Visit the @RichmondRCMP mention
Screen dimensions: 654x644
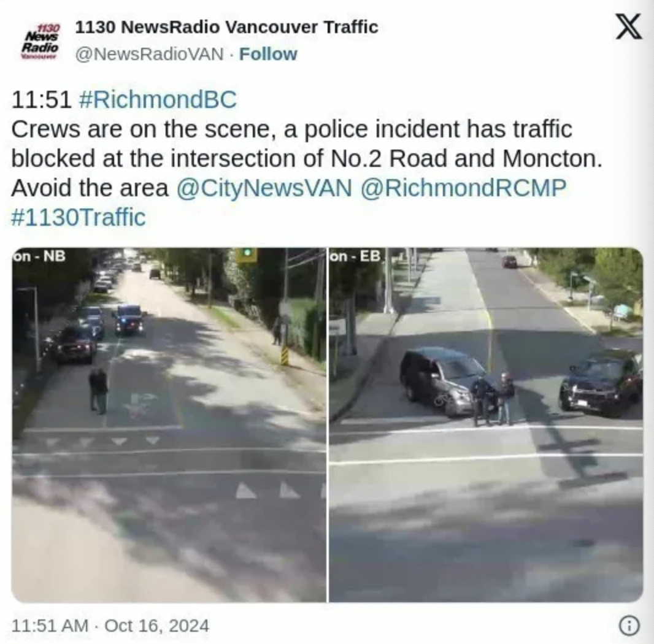463,188
